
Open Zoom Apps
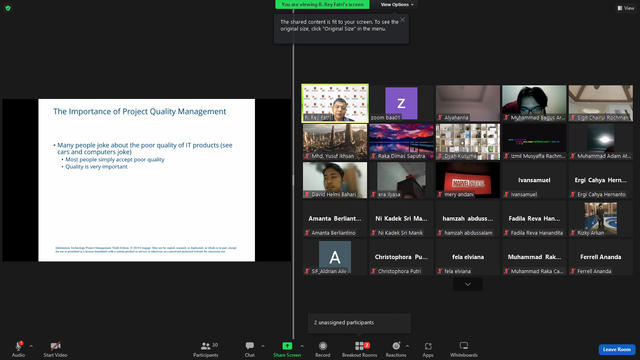[428, 349]
